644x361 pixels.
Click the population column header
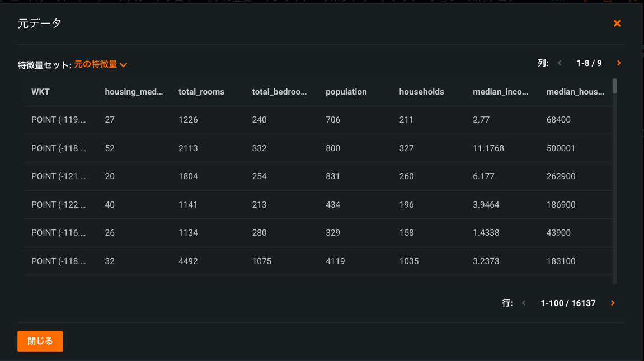[346, 92]
